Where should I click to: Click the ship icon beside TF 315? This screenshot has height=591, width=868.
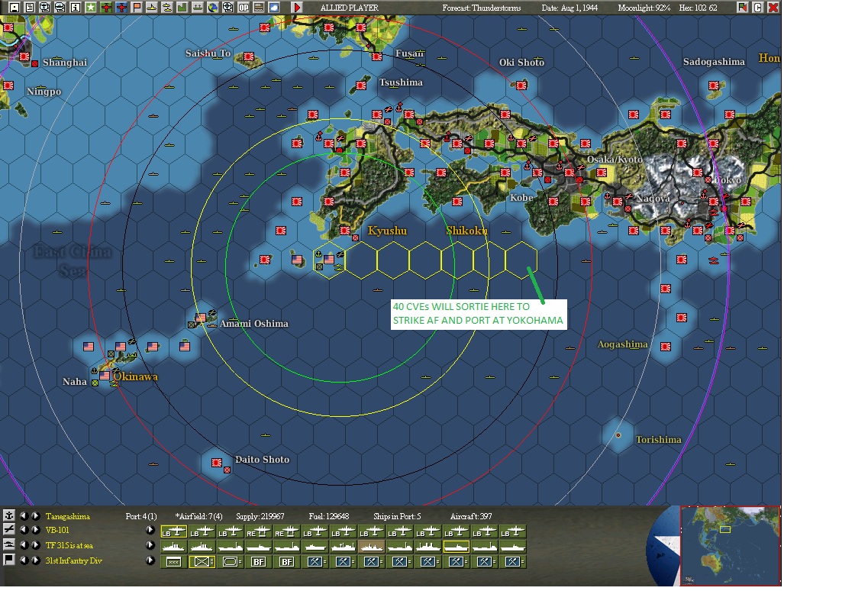tap(9, 545)
